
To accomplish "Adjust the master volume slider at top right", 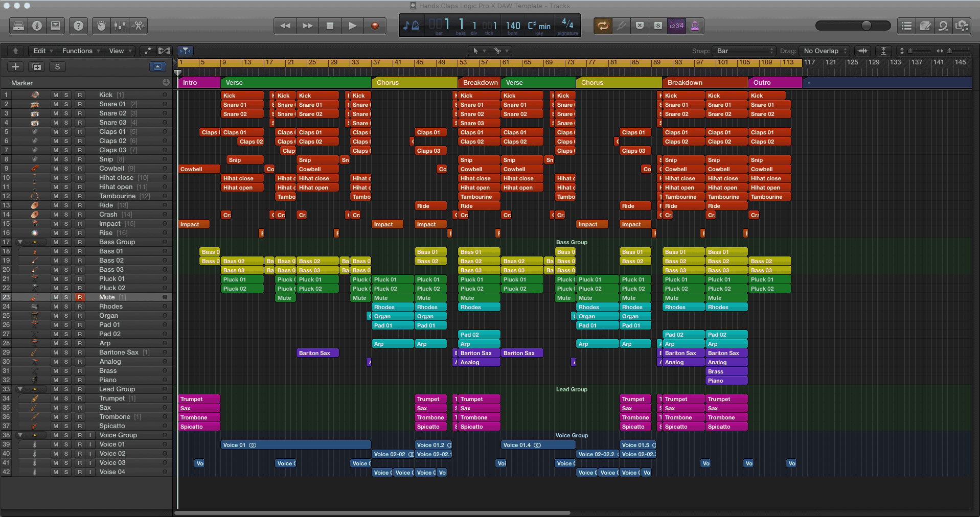I will click(866, 25).
